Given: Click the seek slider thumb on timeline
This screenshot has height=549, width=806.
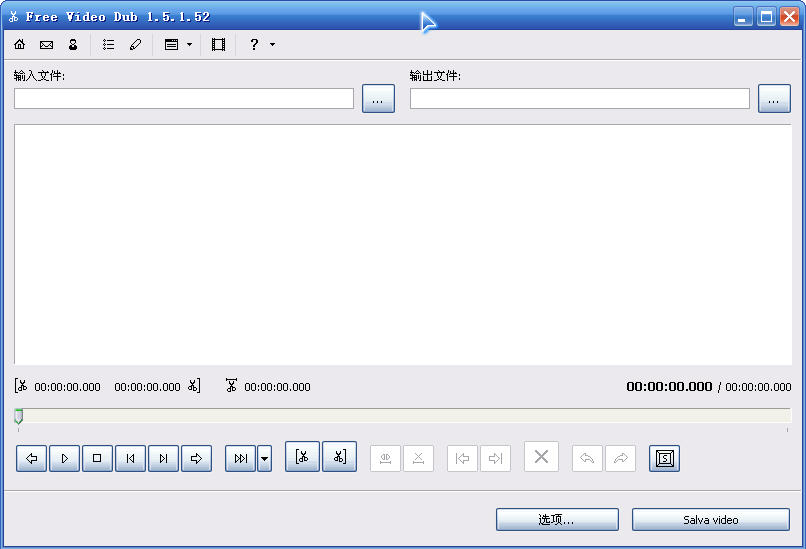Looking at the screenshot, I should point(19,416).
